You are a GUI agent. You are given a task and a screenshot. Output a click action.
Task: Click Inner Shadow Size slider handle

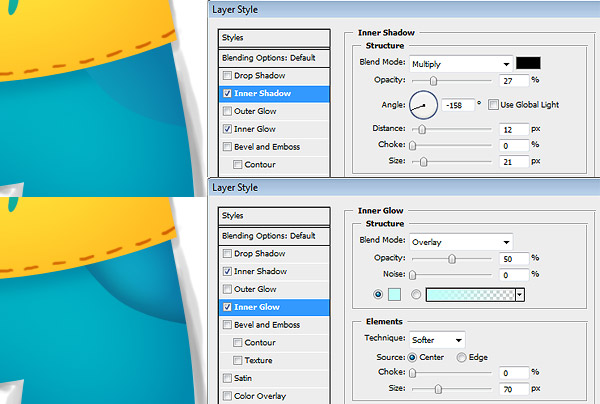(423, 162)
